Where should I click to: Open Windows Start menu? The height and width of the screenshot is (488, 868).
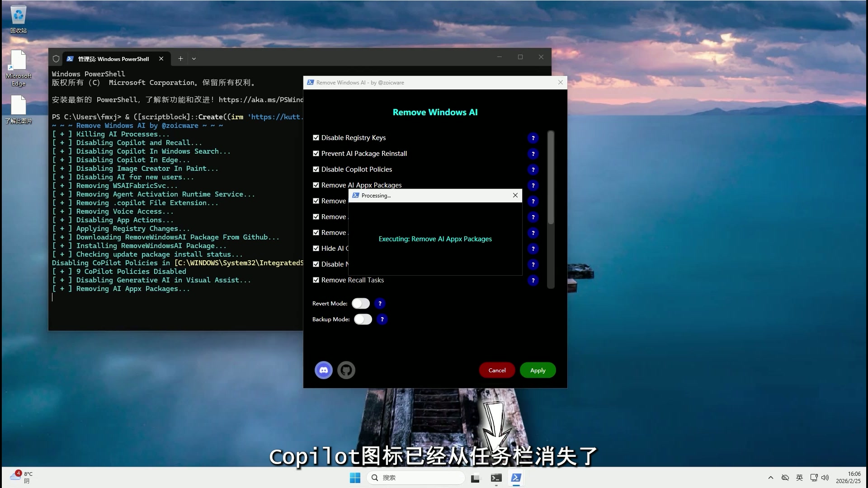point(355,478)
